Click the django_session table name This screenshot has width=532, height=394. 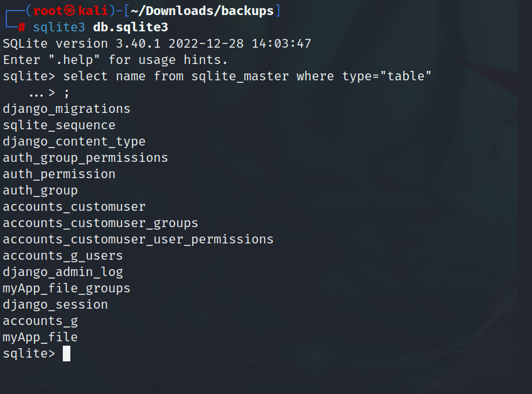coord(55,305)
